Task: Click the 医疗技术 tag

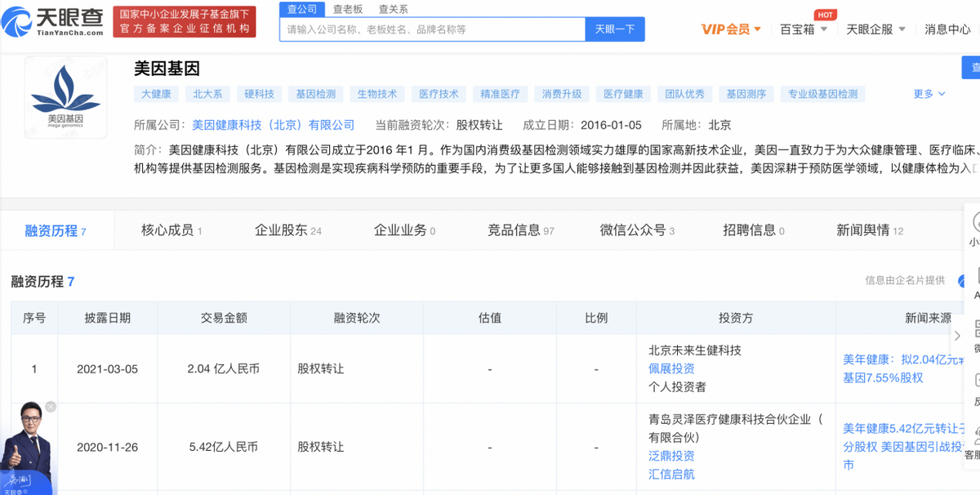Action: tap(439, 94)
